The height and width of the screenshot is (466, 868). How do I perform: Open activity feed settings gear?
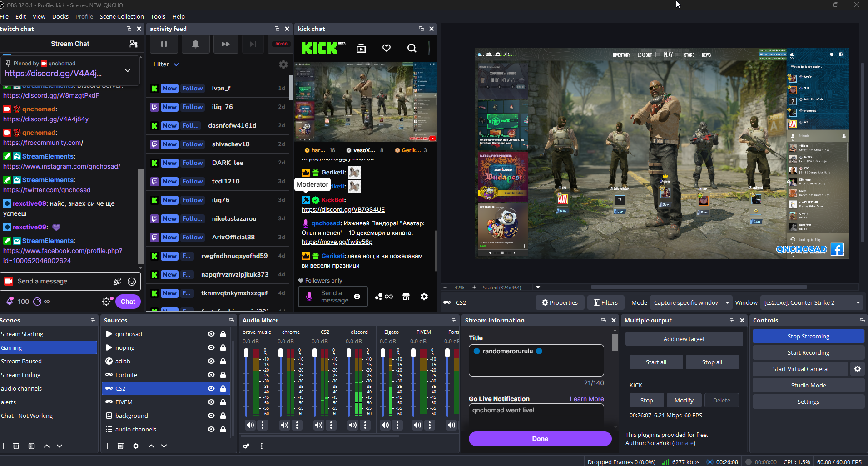(x=283, y=64)
